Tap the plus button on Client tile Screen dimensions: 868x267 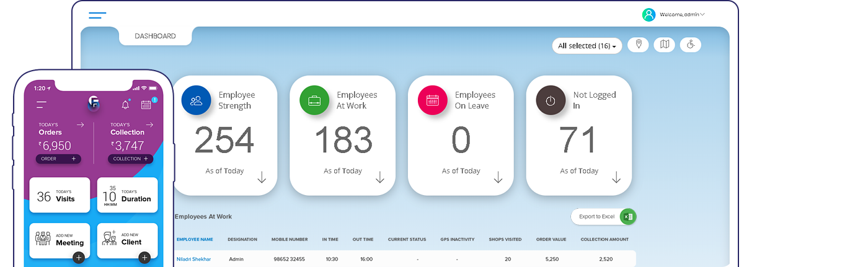tap(144, 258)
